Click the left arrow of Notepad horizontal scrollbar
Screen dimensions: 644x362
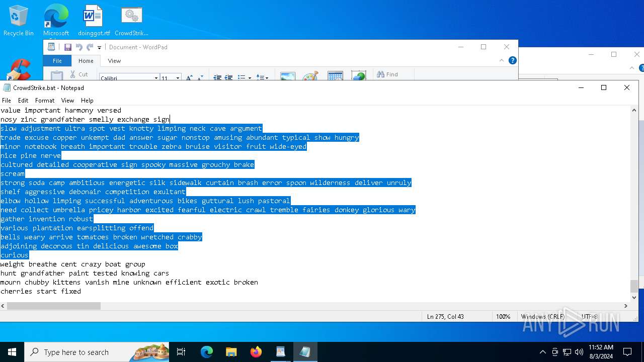4,306
